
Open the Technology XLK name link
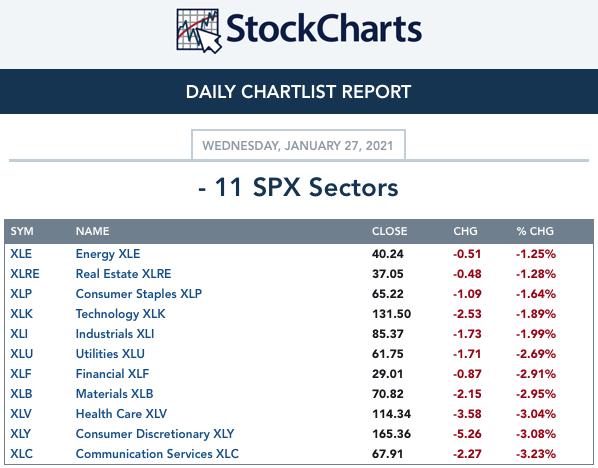[x=121, y=314]
